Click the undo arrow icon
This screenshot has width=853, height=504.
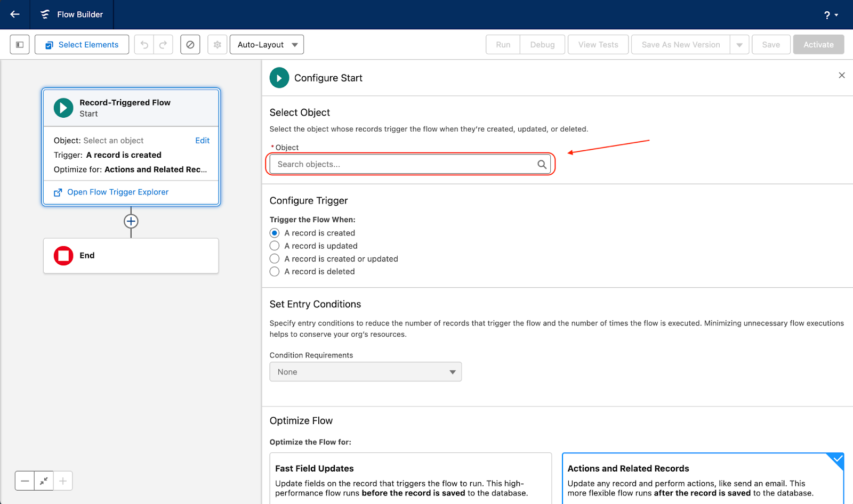coord(144,45)
